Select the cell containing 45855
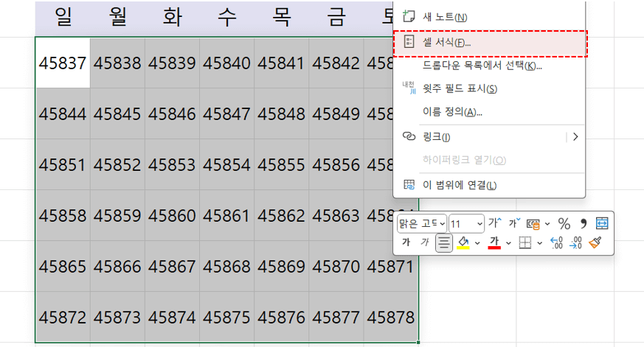The image size is (644, 347). click(281, 165)
